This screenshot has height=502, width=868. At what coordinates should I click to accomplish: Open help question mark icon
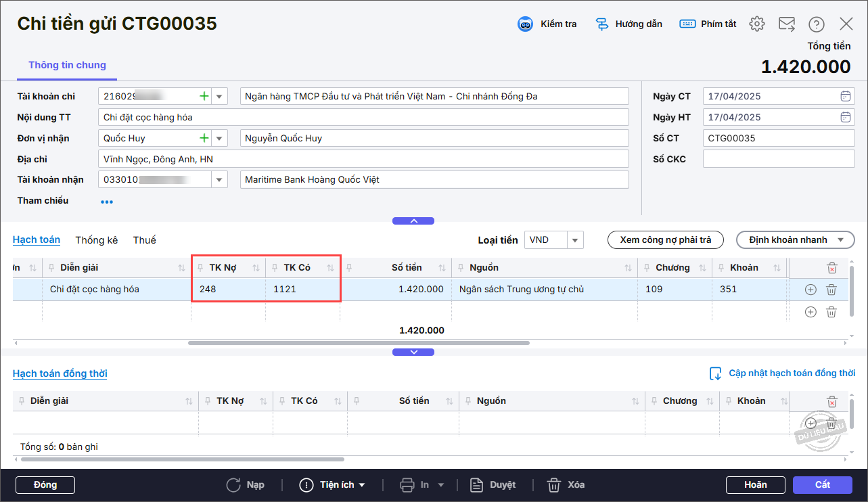(817, 24)
